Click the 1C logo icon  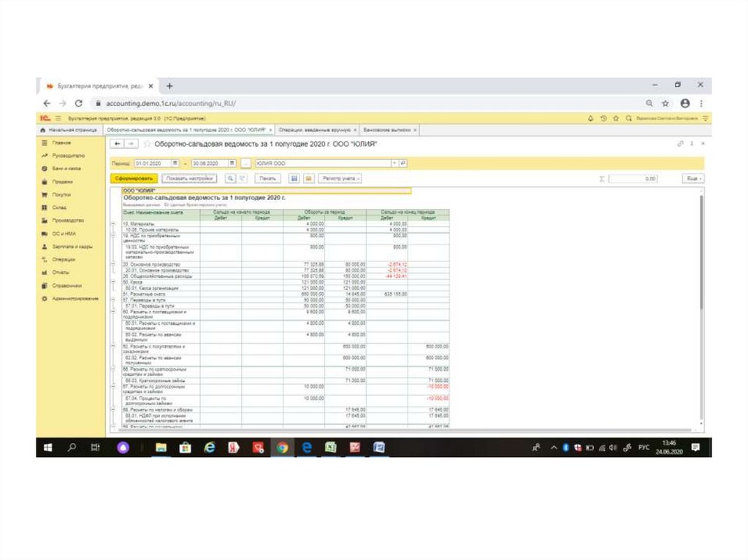[x=45, y=118]
